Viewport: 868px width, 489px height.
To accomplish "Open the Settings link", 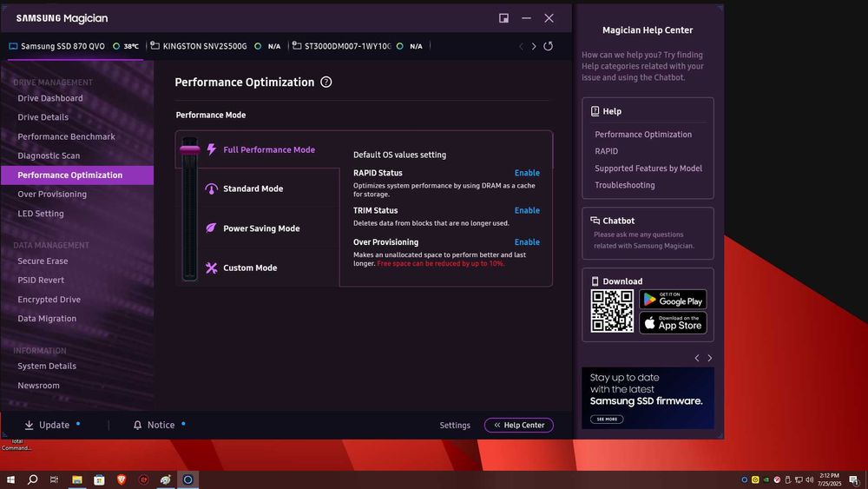I will pyautogui.click(x=455, y=426).
